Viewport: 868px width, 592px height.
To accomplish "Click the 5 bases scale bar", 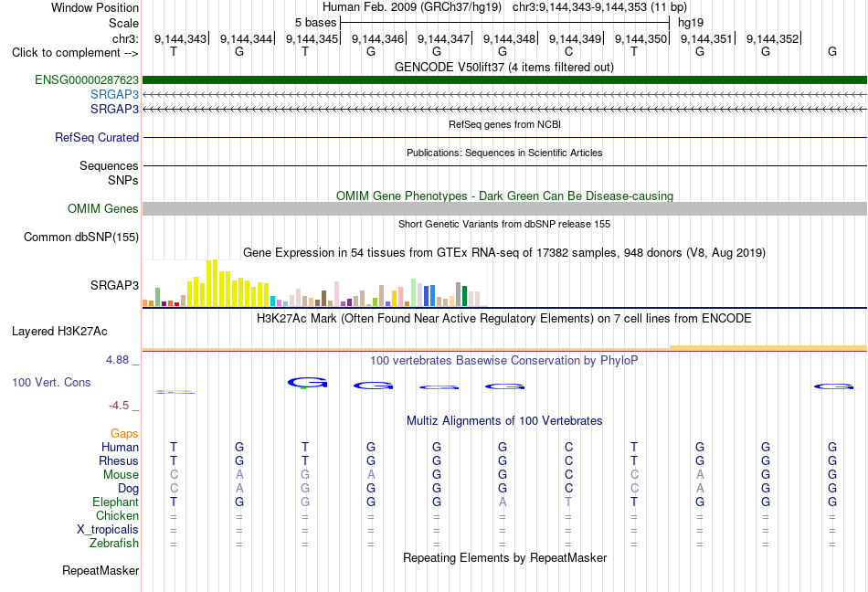I will coord(505,23).
